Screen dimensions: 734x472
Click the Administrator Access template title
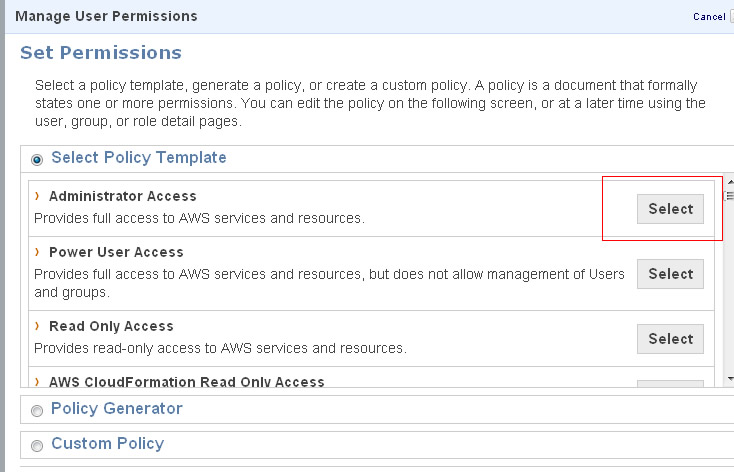(x=122, y=196)
